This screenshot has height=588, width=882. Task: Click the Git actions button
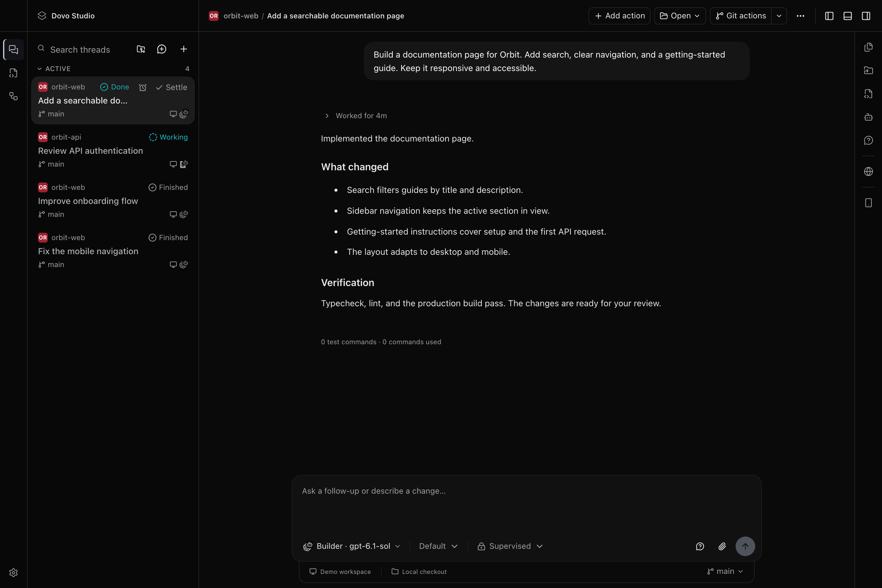pos(741,16)
